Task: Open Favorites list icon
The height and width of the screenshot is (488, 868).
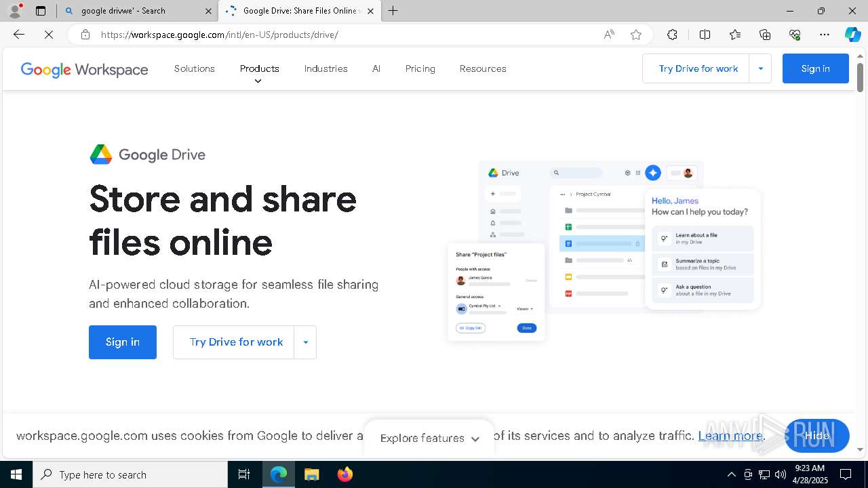Action: pyautogui.click(x=735, y=35)
